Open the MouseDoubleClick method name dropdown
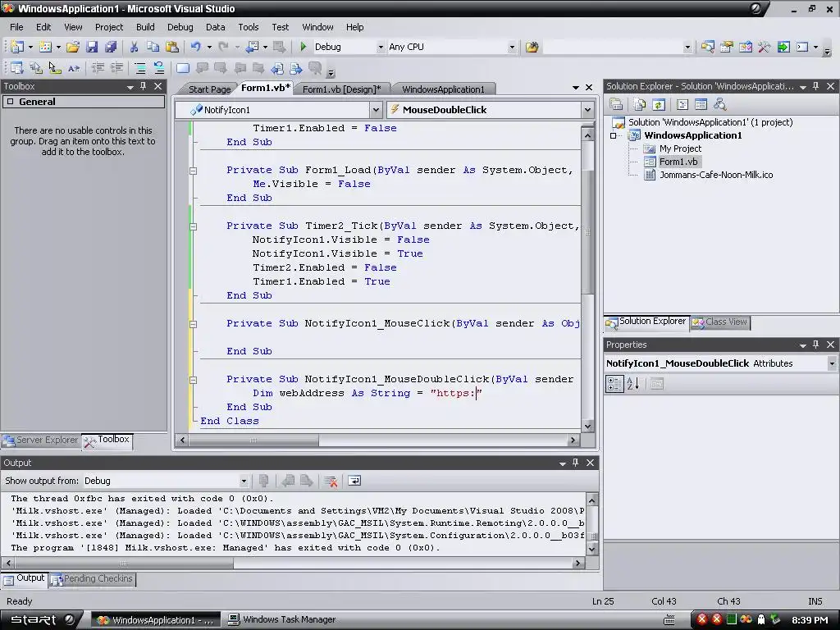840x630 pixels. pyautogui.click(x=587, y=110)
